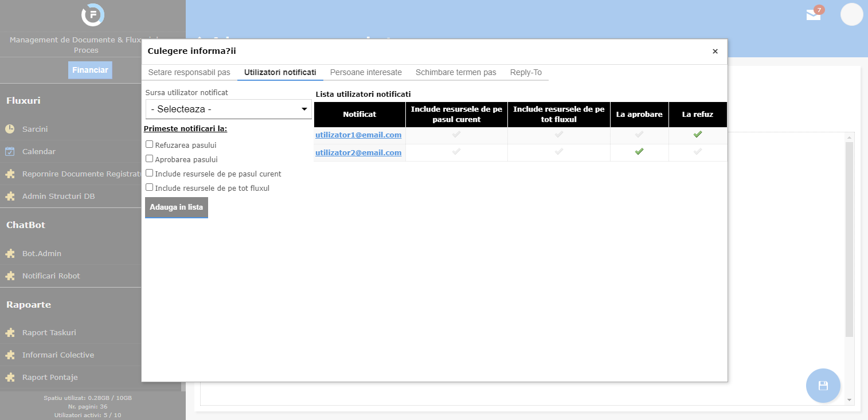Click the Rapoarte section heading
The width and height of the screenshot is (868, 420).
(x=29, y=305)
